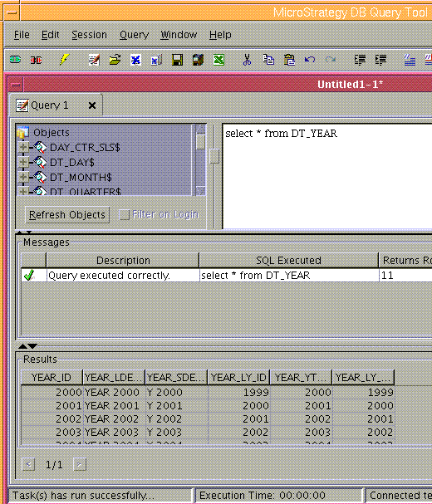Image resolution: width=432 pixels, height=504 pixels.
Task: Export results to Excel icon
Action: (x=218, y=60)
